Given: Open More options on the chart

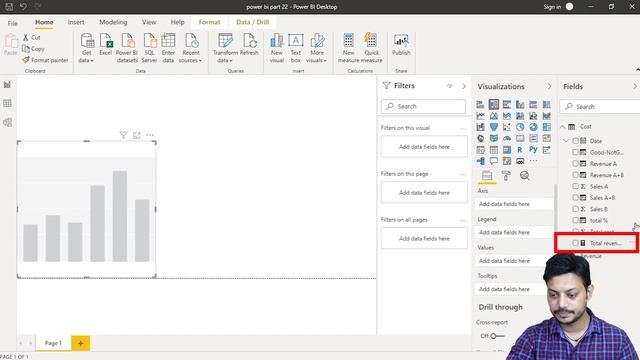Looking at the screenshot, I should 150,135.
